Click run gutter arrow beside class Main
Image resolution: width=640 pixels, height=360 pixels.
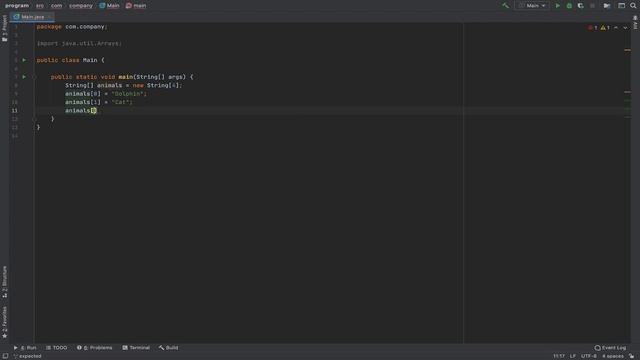(x=24, y=60)
